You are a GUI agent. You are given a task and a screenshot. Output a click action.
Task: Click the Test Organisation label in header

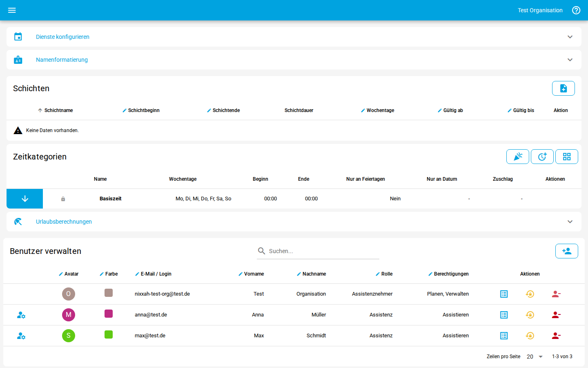(x=540, y=10)
